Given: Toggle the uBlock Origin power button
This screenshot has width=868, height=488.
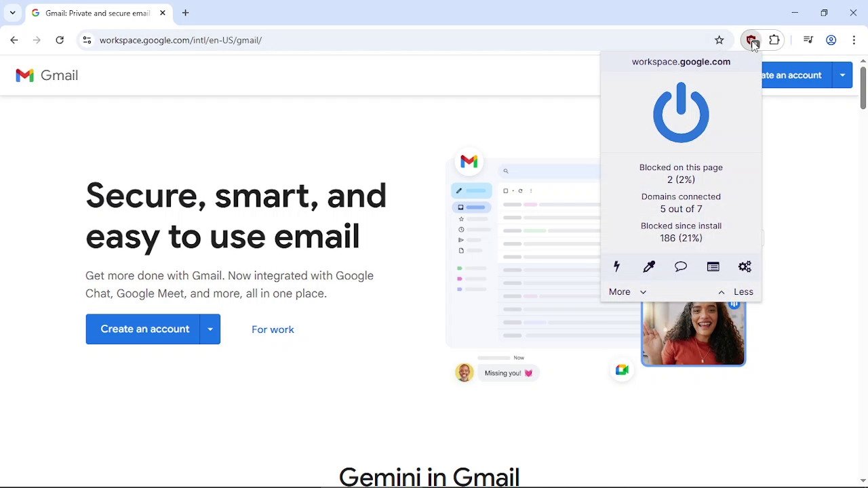Looking at the screenshot, I should point(681,113).
